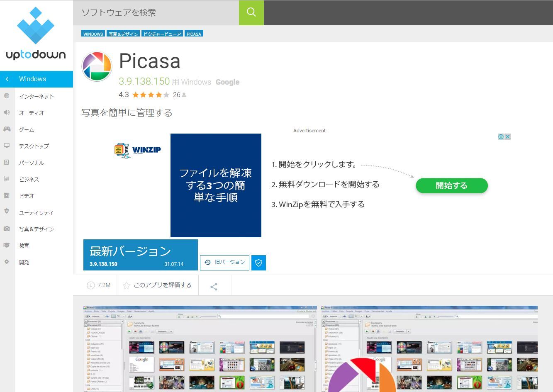Click the share icon
Viewport: 553px width, 392px height.
(x=214, y=286)
